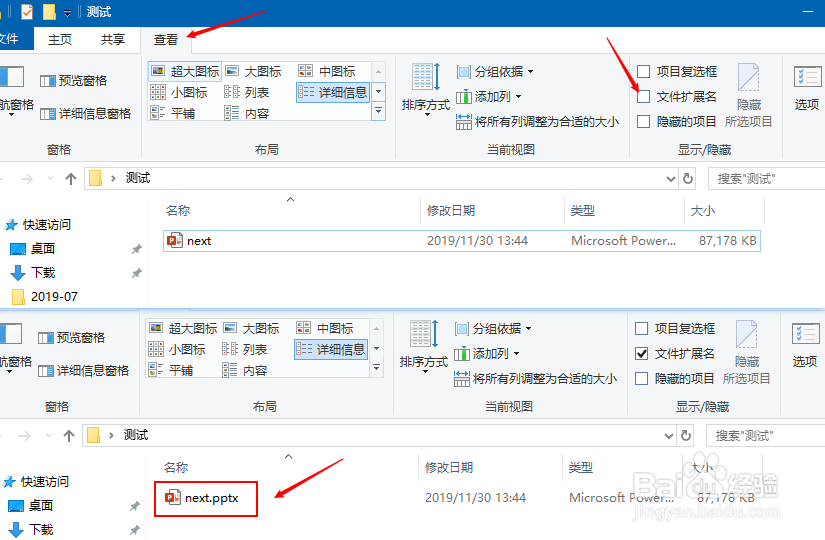Open the quick access toolbar customize arrow
825x540 pixels.
67,13
